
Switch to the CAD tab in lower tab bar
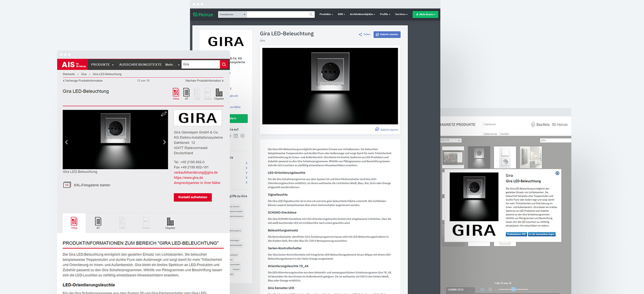point(122,223)
